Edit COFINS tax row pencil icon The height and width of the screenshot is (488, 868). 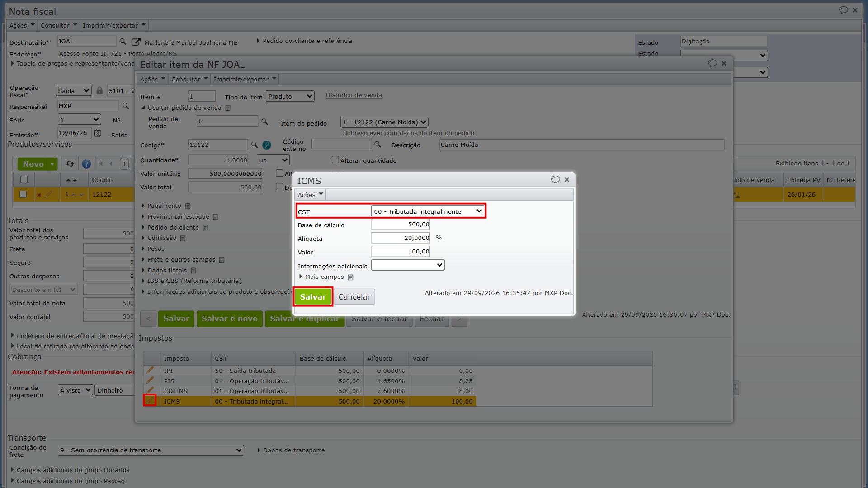point(150,390)
